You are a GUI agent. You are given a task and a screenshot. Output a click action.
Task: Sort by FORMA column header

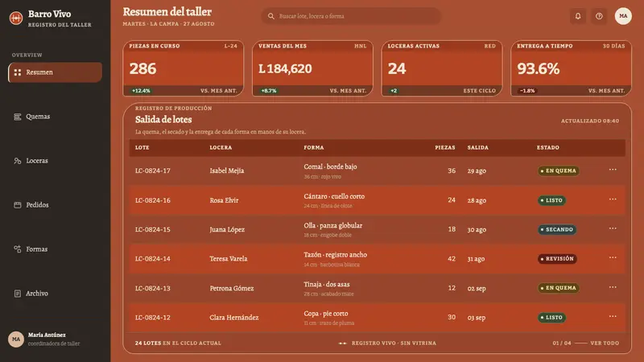click(x=314, y=147)
